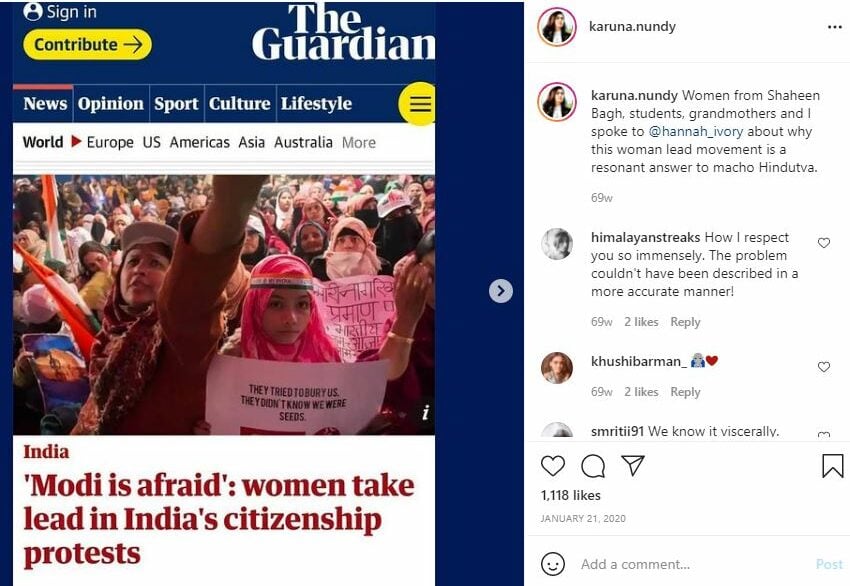Open the Guardian hamburger menu icon
The width and height of the screenshot is (850, 586).
[x=418, y=104]
